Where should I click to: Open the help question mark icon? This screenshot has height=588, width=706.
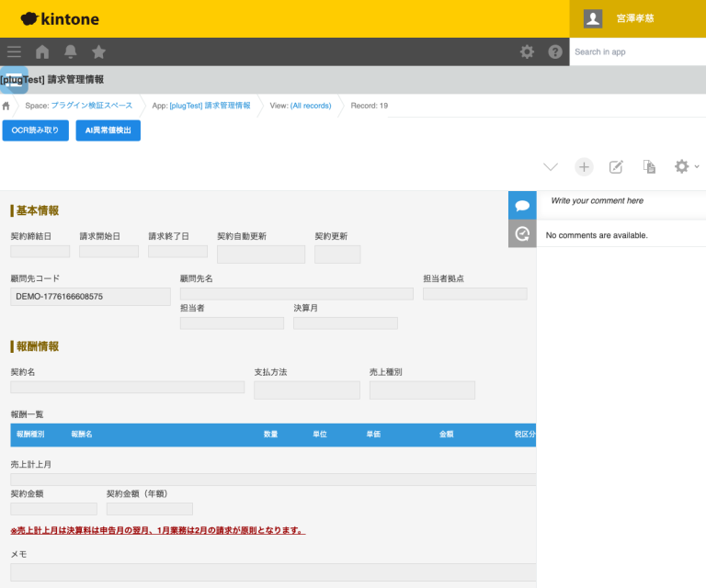[x=555, y=51]
